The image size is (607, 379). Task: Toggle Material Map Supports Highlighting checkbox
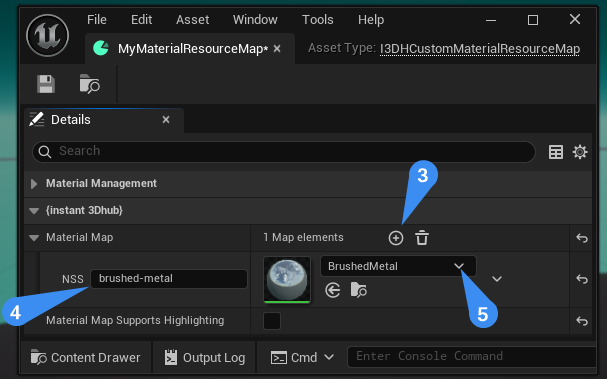click(x=272, y=321)
